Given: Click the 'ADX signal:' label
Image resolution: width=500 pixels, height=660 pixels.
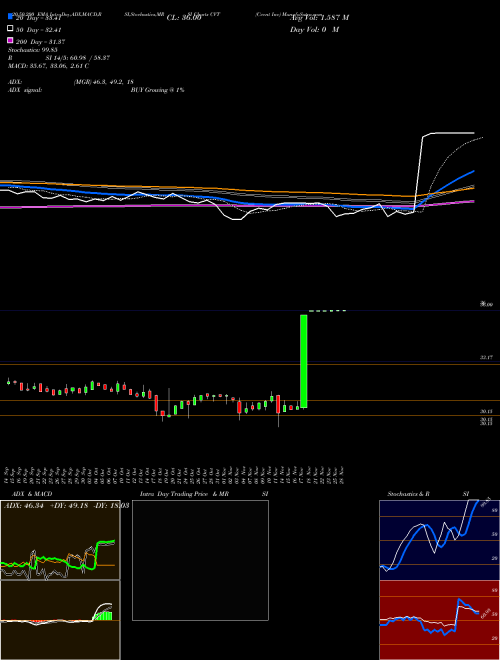Looking at the screenshot, I should [25, 90].
